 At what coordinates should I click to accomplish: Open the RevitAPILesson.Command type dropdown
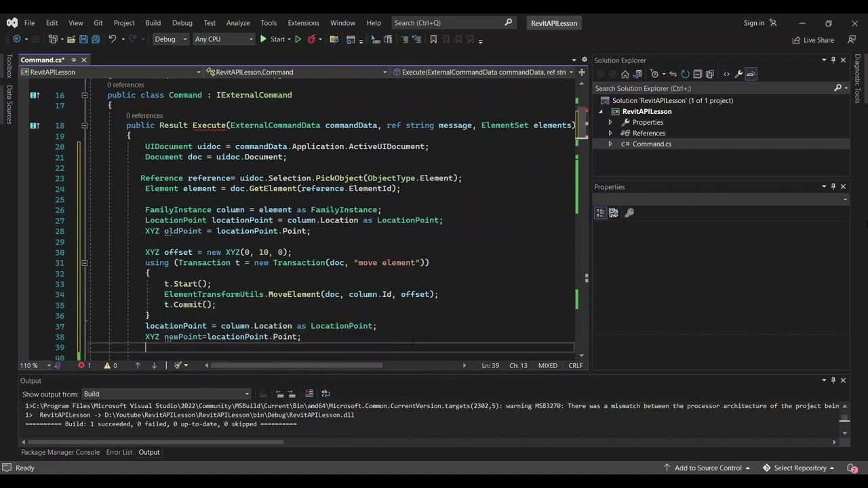tap(297, 72)
